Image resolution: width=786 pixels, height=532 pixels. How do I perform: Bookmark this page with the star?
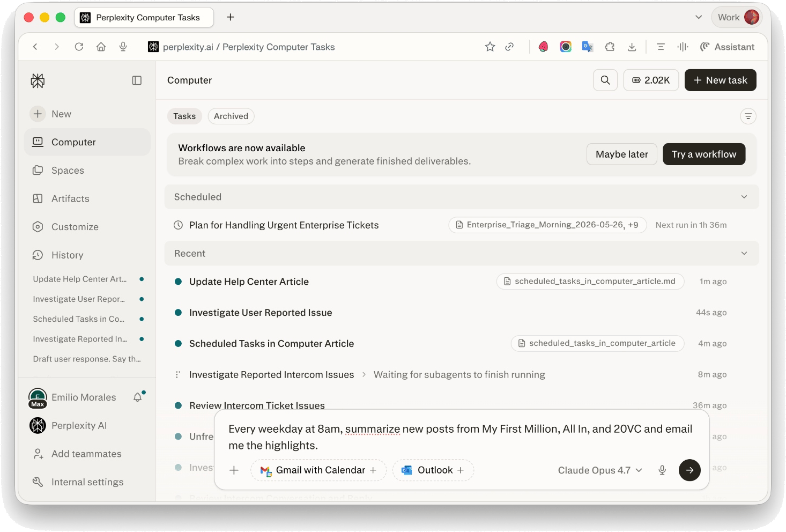[x=490, y=47]
